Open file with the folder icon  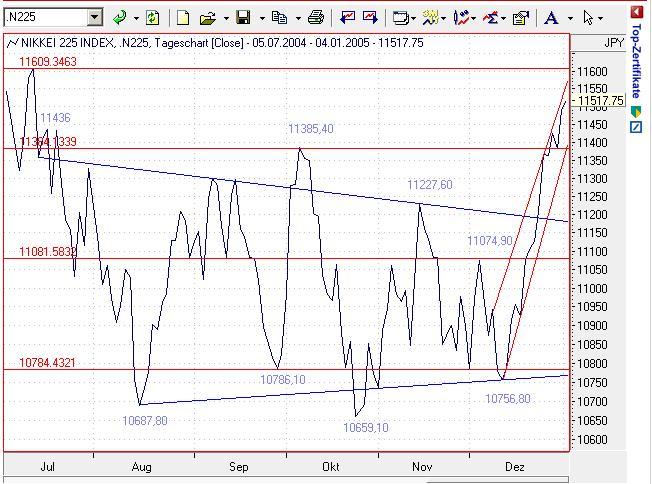tap(207, 18)
